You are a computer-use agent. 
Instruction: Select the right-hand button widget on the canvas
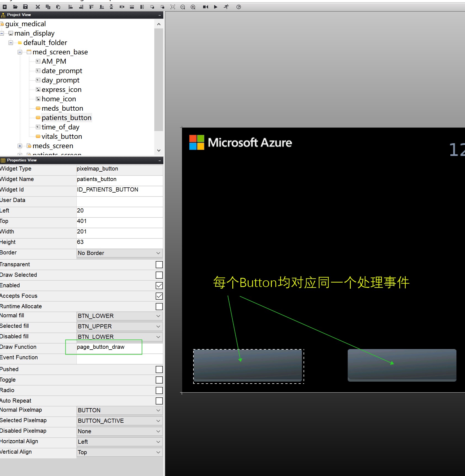pyautogui.click(x=402, y=365)
